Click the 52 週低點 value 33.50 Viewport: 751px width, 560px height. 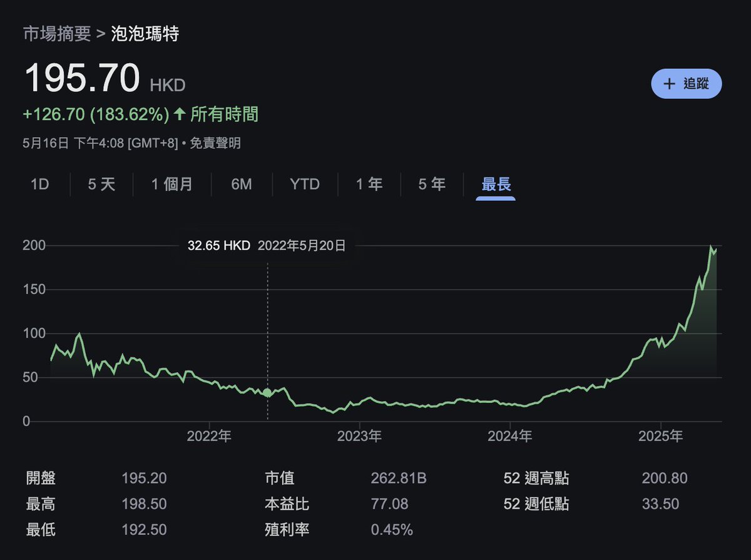[660, 504]
